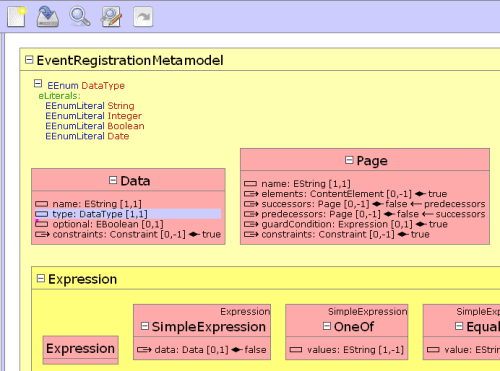Click the Expression package title
500x371 pixels.
point(82,279)
